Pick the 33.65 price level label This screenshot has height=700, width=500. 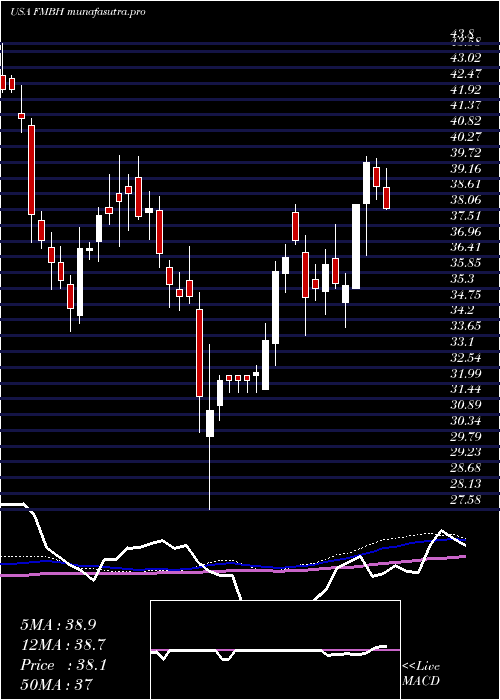tap(464, 326)
